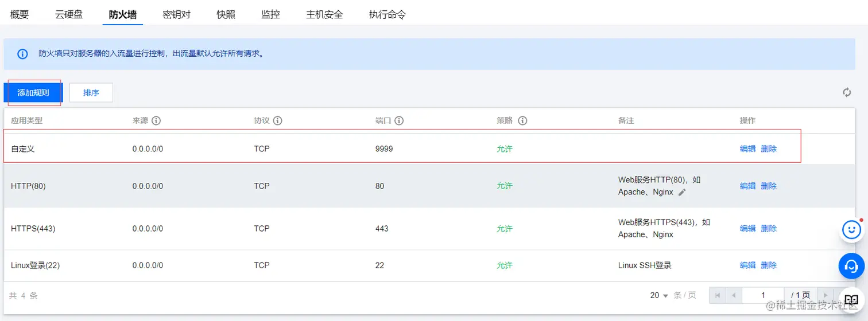The width and height of the screenshot is (868, 321).
Task: Go to previous page of the table
Action: click(x=733, y=295)
